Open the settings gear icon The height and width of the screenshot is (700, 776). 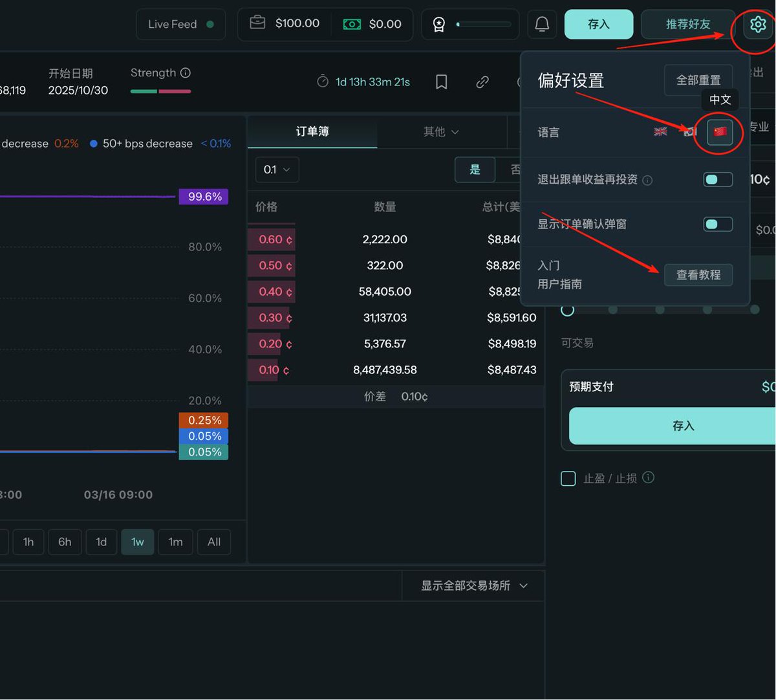point(757,25)
